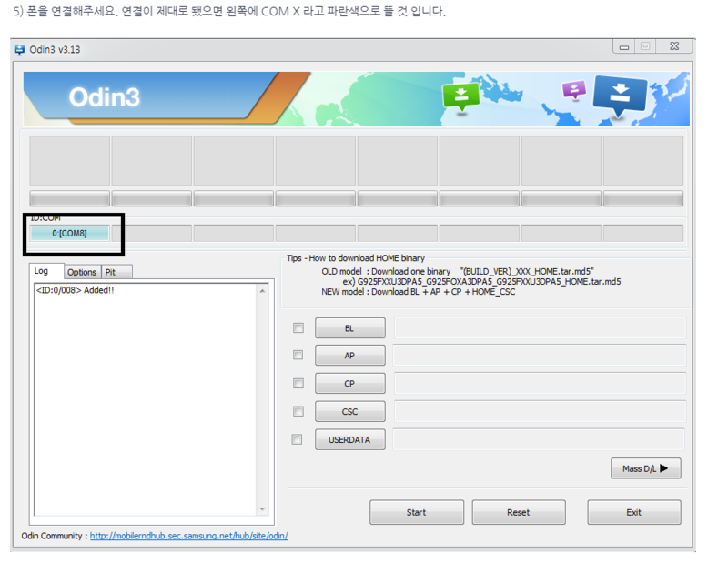Screen dimensions: 728x563
Task: Tick the checkbox beside the BL button
Action: tap(298, 328)
